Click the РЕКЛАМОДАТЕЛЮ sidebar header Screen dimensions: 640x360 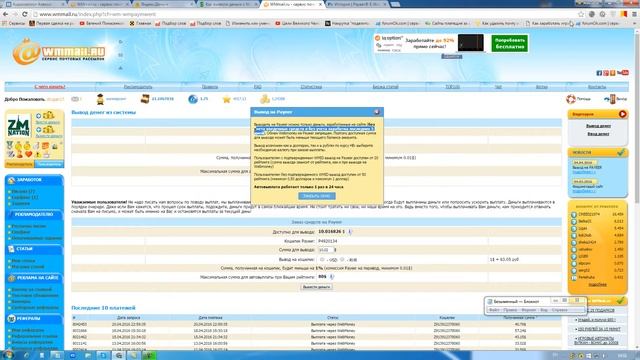coord(34,214)
